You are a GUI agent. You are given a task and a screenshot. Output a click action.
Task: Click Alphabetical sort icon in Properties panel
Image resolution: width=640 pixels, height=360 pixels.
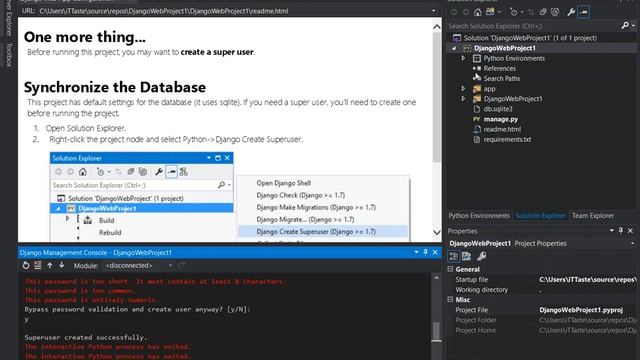click(x=467, y=256)
